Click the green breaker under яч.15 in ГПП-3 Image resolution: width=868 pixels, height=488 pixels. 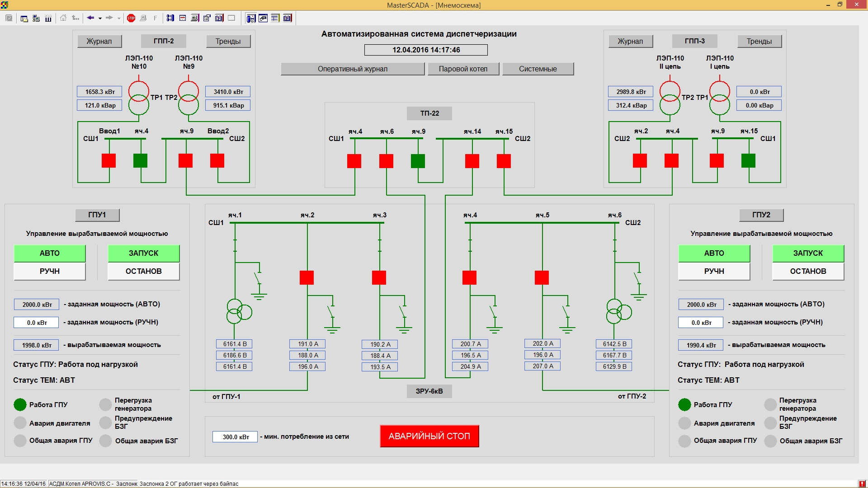point(749,161)
